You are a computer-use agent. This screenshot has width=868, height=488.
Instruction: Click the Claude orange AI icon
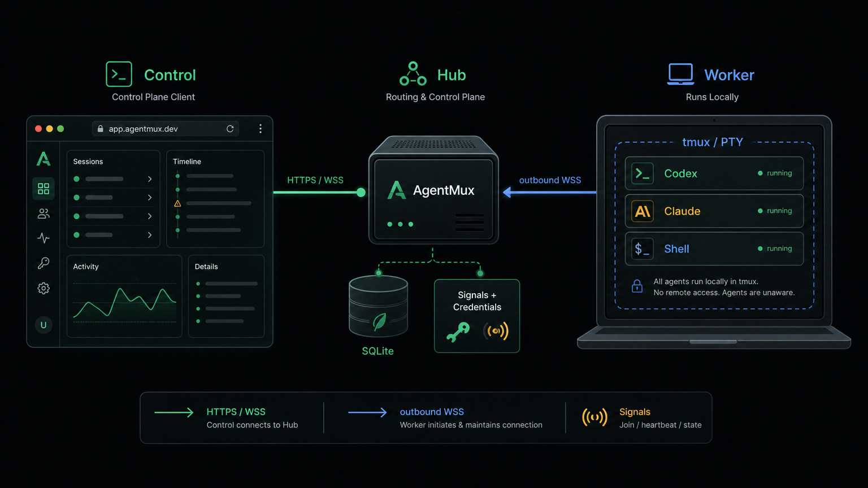click(x=643, y=211)
